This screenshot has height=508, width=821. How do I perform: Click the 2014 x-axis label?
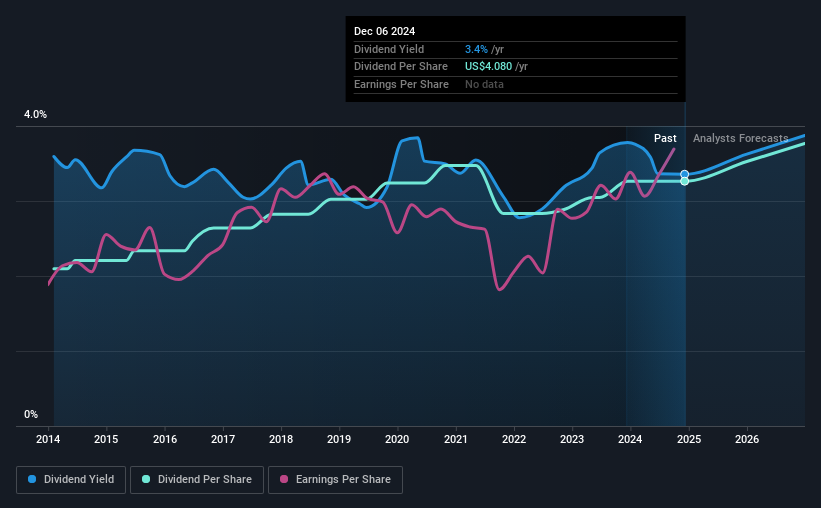[x=48, y=439]
